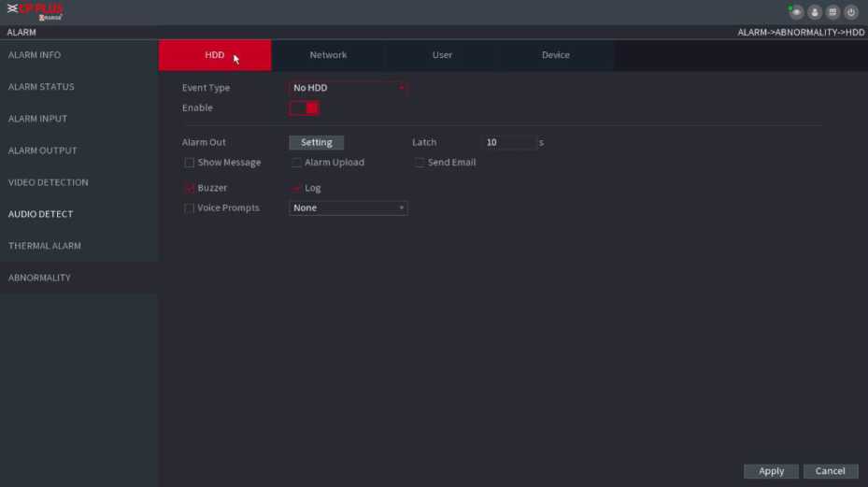Screen dimensions: 868x487
Task: Uncheck the Log checkbox
Action: coord(297,188)
